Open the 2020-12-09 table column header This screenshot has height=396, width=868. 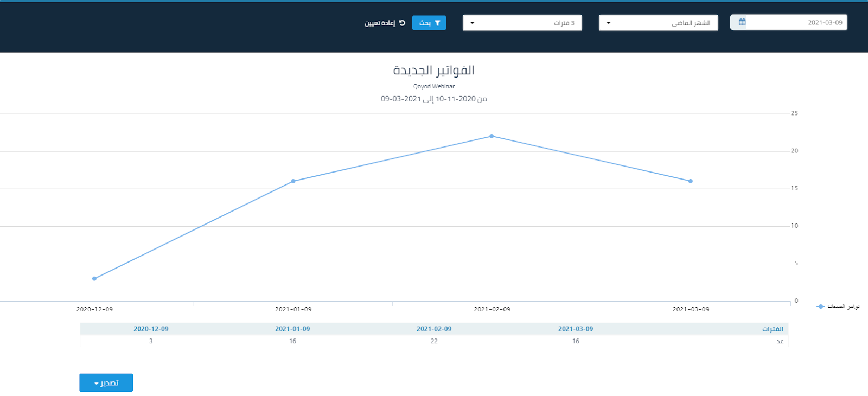(x=151, y=329)
